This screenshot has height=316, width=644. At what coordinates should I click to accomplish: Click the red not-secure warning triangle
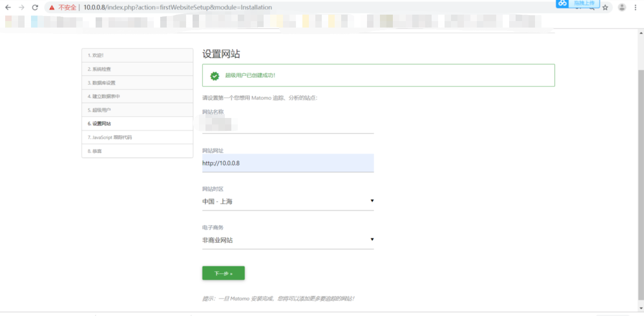(52, 7)
